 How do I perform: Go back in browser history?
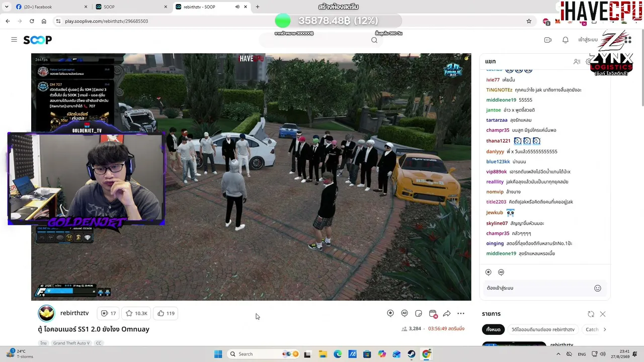(8, 21)
